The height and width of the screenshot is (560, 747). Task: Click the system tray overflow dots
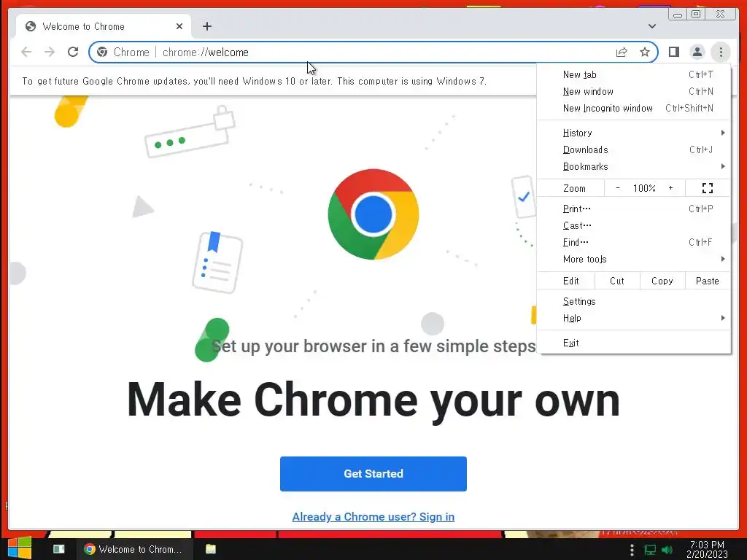tap(632, 550)
